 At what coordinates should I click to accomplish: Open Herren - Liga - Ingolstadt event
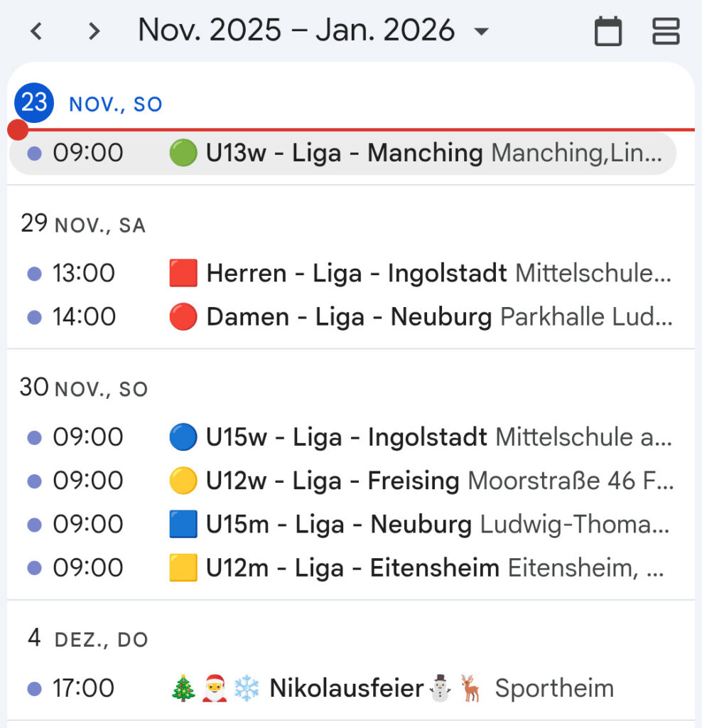[356, 273]
